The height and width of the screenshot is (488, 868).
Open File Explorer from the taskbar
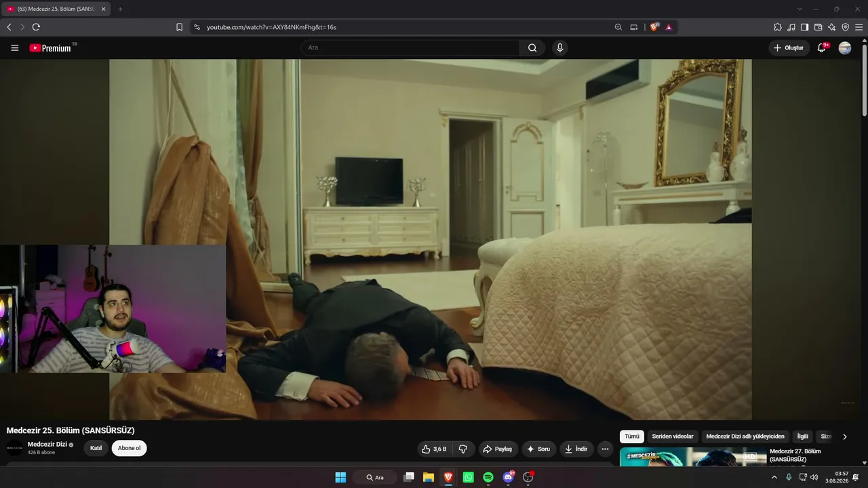click(x=429, y=477)
